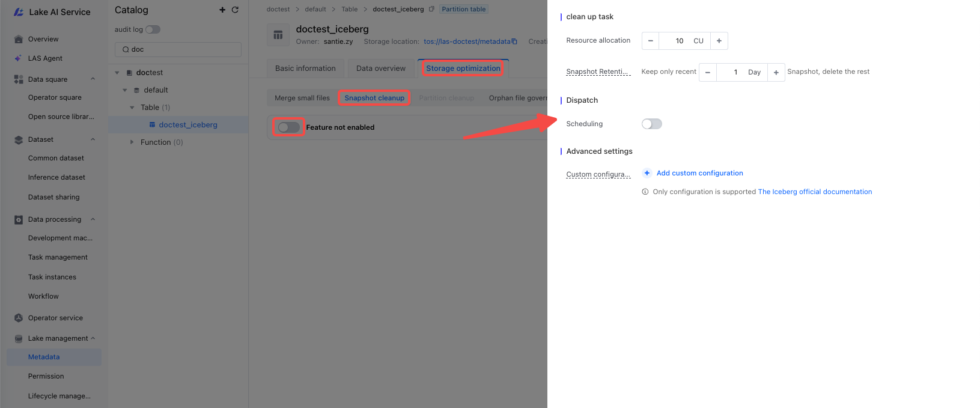Collapse the Data processing menu section
Image resolution: width=980 pixels, height=408 pixels.
point(93,219)
